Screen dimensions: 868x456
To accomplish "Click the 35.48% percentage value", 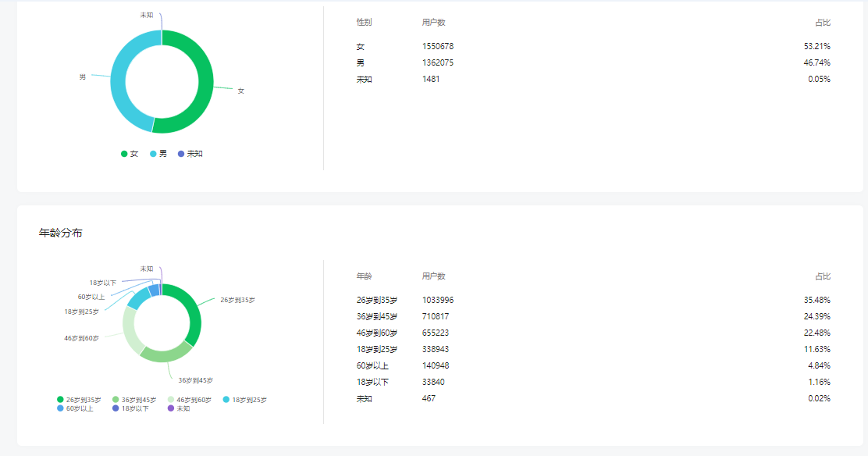I will click(x=817, y=300).
